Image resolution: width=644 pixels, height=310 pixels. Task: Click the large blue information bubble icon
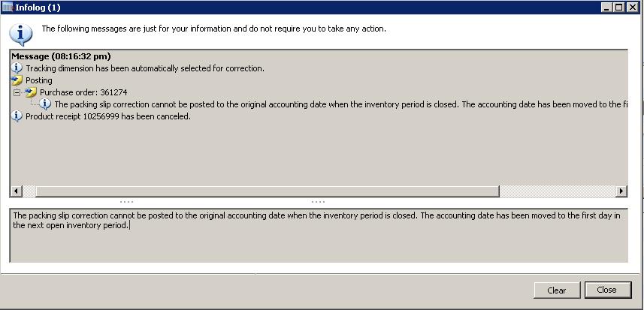(20, 35)
